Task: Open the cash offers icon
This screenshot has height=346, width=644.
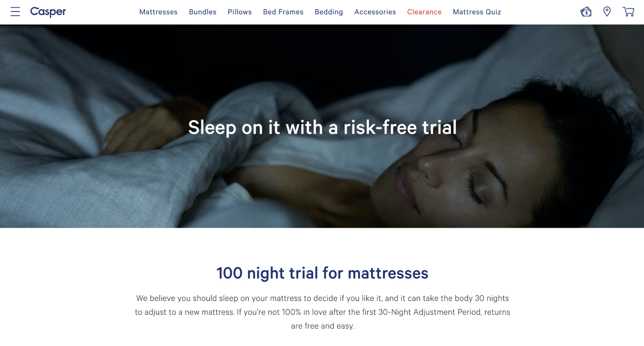Action: pyautogui.click(x=586, y=12)
